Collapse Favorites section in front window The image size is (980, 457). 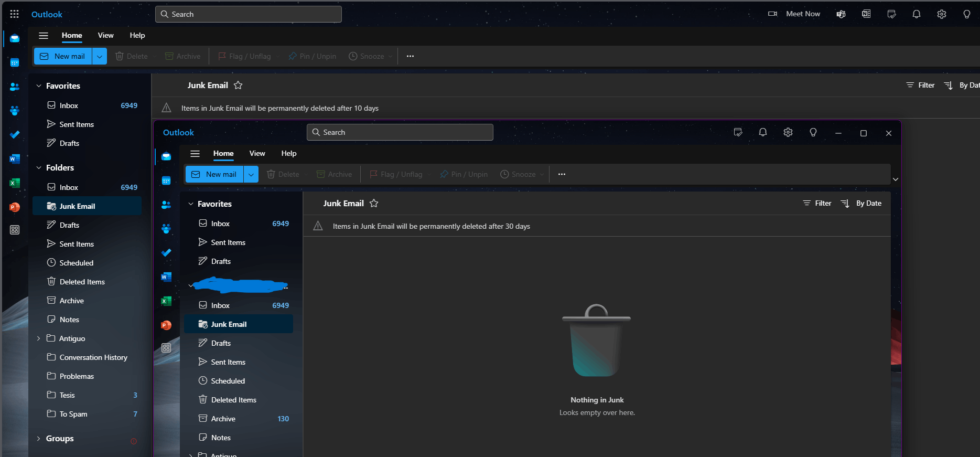pyautogui.click(x=191, y=204)
